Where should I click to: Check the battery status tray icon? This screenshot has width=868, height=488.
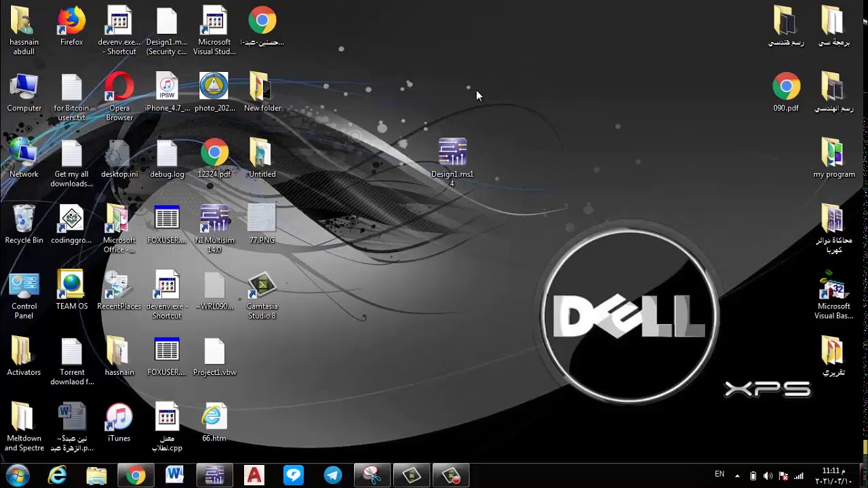[753, 476]
